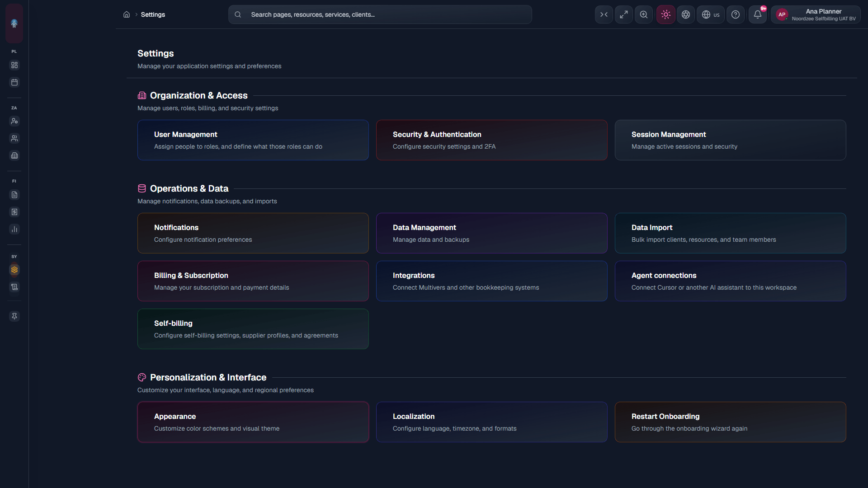868x488 pixels.
Task: Click the 'Personalization & Interface' heading
Action: click(208, 377)
